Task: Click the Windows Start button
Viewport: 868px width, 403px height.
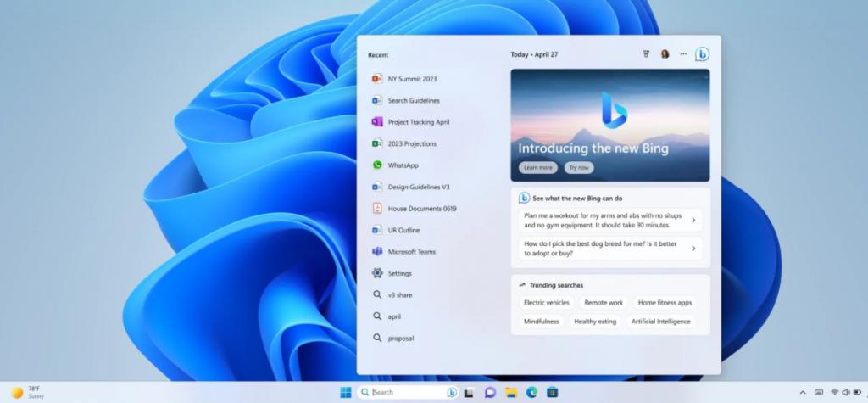Action: (346, 393)
